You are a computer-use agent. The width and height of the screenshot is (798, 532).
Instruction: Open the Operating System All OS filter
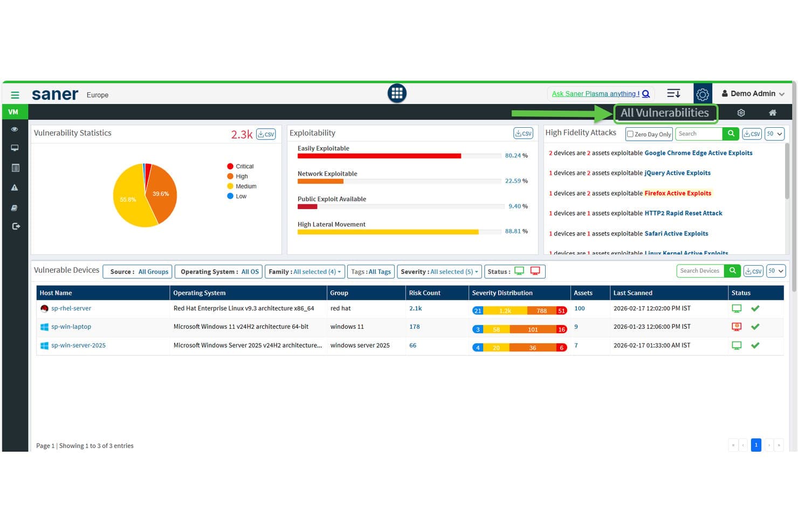[218, 272]
